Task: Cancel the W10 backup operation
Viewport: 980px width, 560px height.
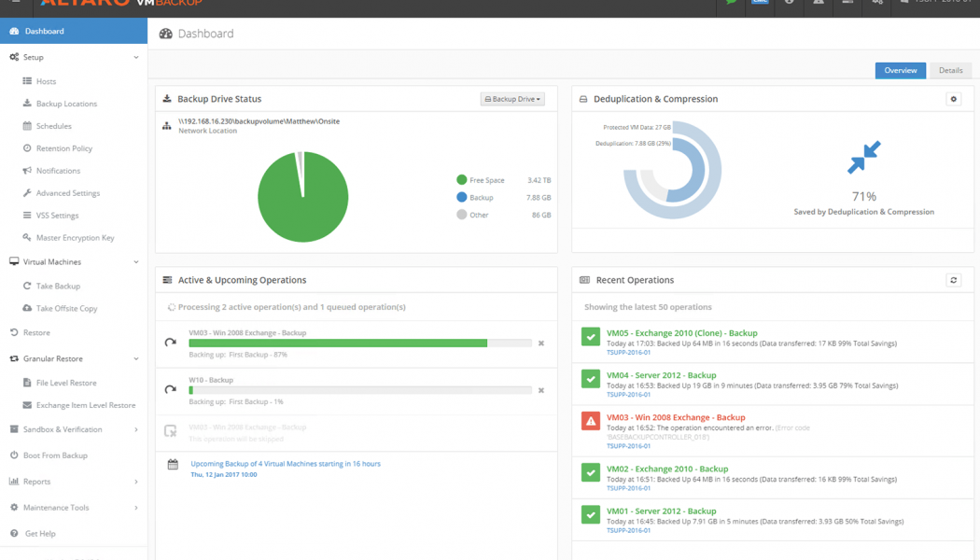Action: (x=541, y=390)
